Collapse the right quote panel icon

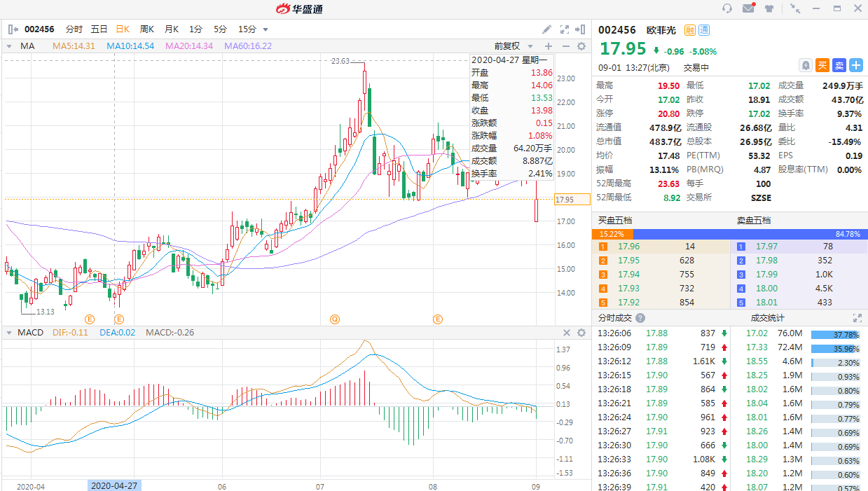click(580, 29)
